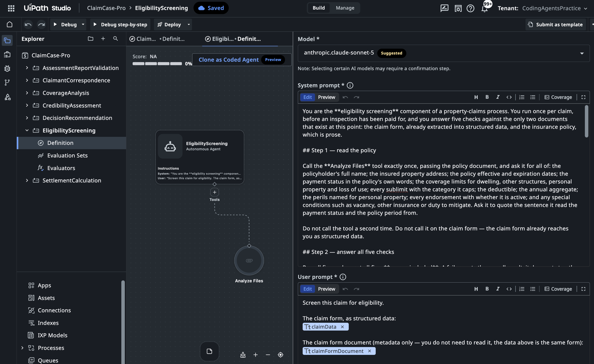
Task: Switch System prompt to Preview mode
Action: coord(326,97)
